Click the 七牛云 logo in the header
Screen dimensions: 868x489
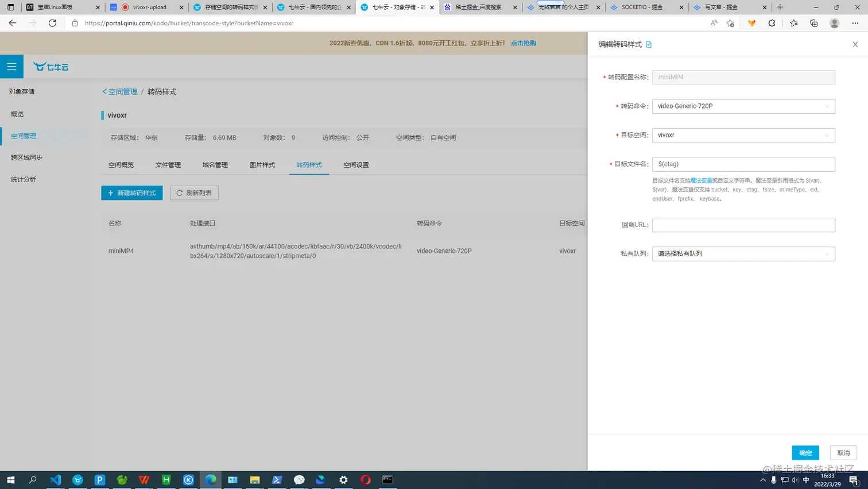click(x=51, y=67)
